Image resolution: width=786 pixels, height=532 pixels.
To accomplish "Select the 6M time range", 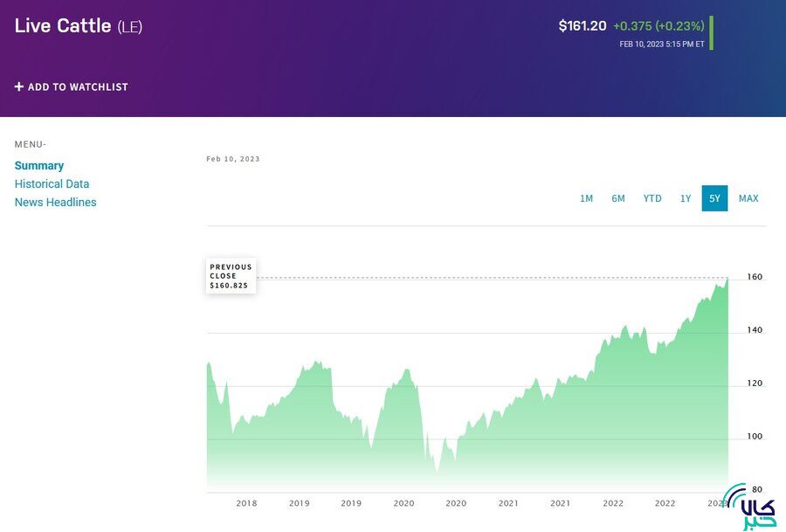I will tap(618, 198).
